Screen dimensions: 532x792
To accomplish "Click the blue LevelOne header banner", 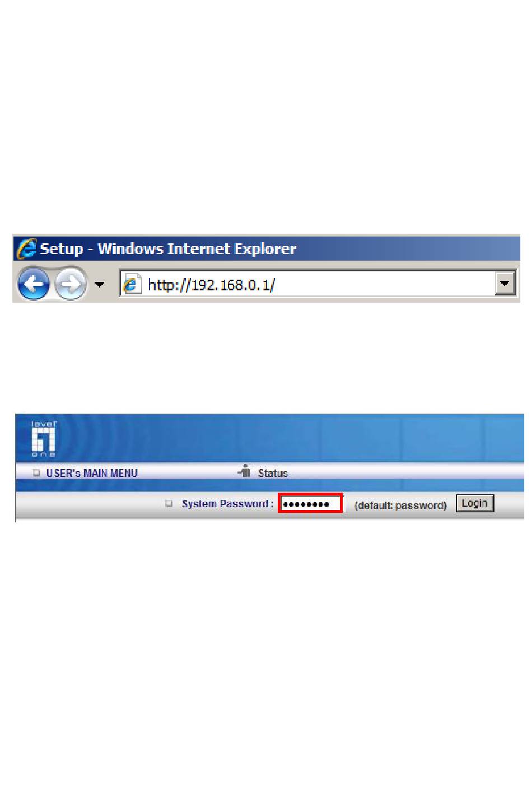I will 269,438.
